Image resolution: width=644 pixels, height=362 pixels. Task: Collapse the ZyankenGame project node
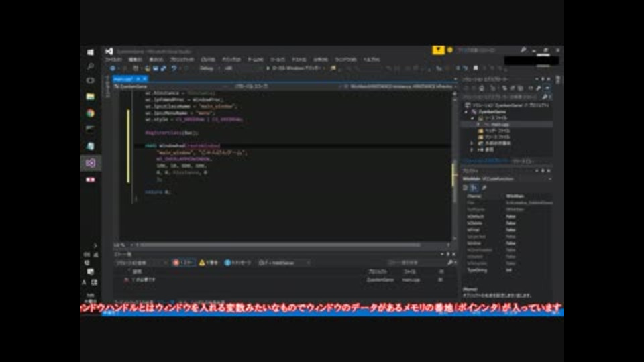[x=466, y=112]
